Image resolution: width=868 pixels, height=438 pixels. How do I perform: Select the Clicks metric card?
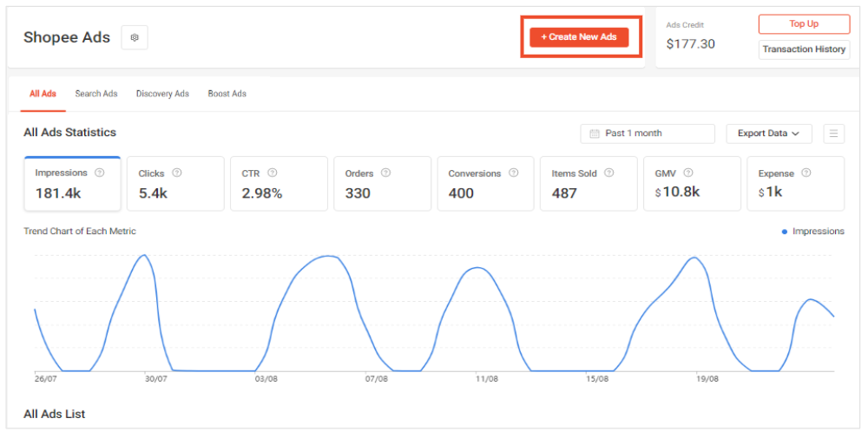175,184
